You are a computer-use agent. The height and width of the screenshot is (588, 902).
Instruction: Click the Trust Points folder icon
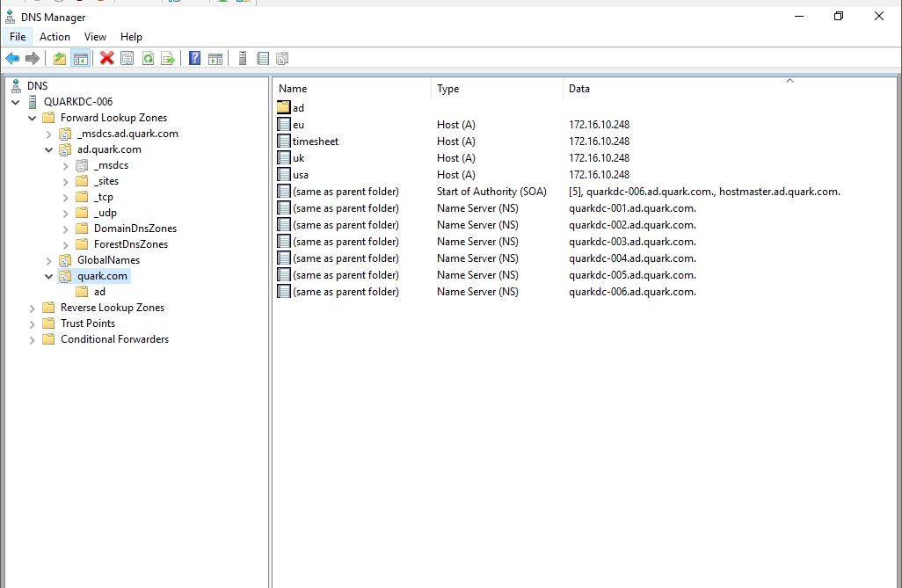[x=49, y=323]
